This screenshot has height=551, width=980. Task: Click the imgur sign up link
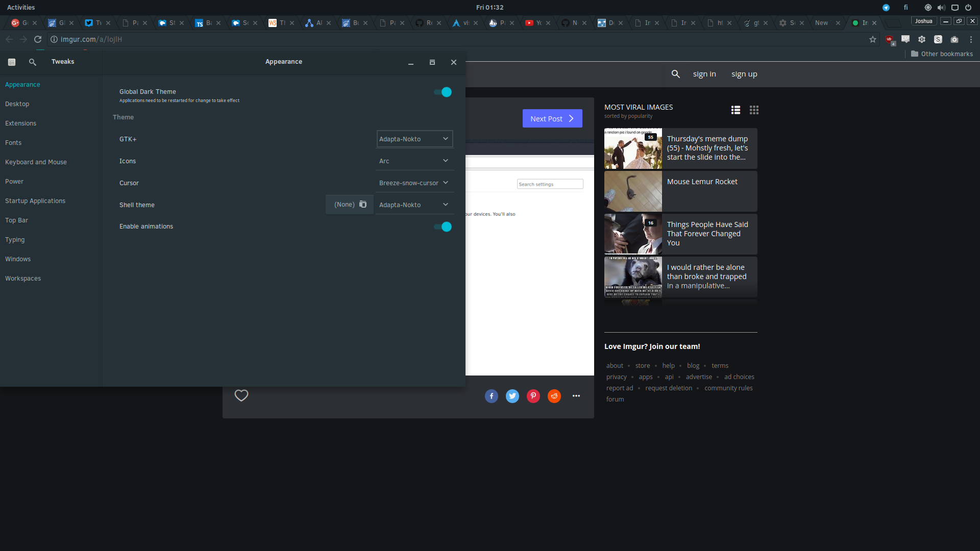[x=744, y=74]
